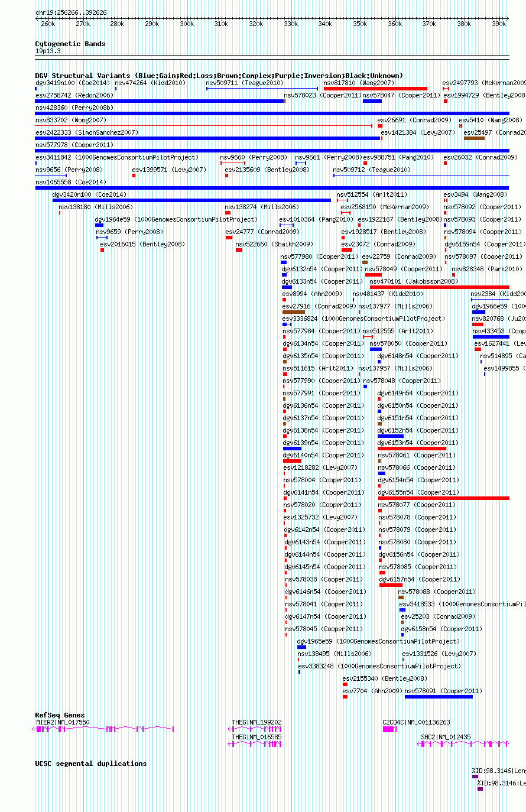Click the nsv512554 (Arlt2011) red feature
526x812 pixels.
coord(342,200)
